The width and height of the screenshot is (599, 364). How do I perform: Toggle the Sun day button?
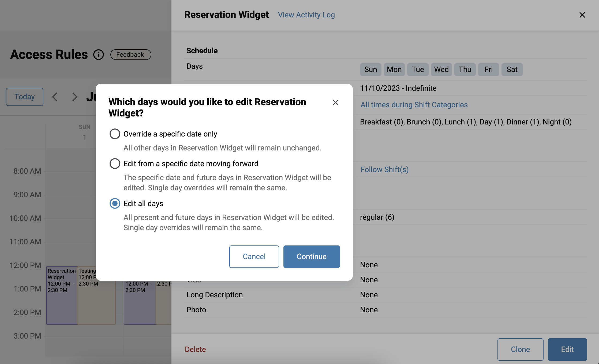point(370,69)
